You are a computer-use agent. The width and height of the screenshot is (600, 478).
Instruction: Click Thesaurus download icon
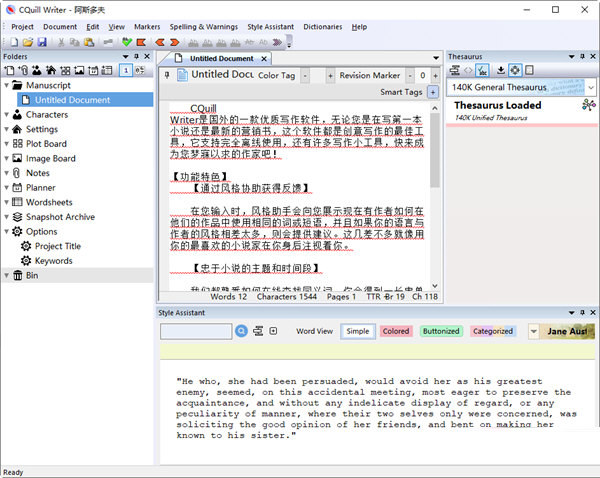501,70
